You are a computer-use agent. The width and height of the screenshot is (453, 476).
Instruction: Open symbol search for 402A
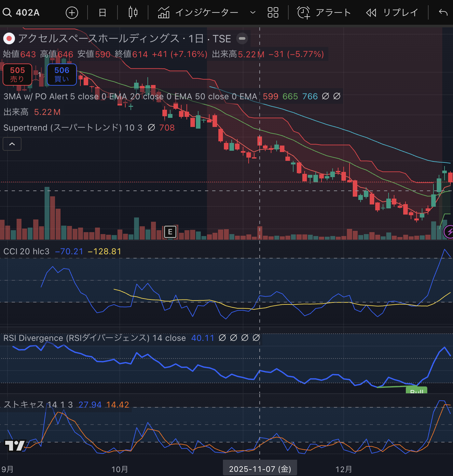(x=22, y=13)
